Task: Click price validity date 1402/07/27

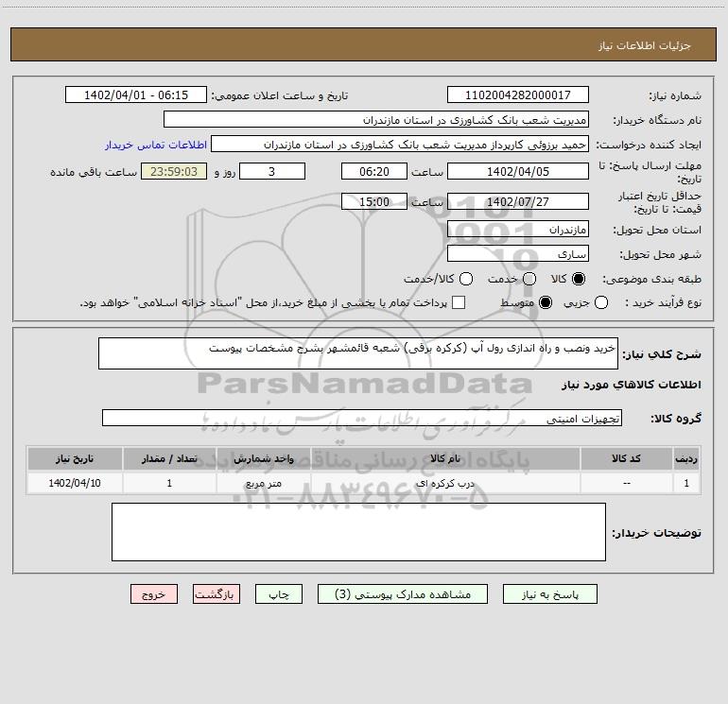Action: (x=518, y=201)
